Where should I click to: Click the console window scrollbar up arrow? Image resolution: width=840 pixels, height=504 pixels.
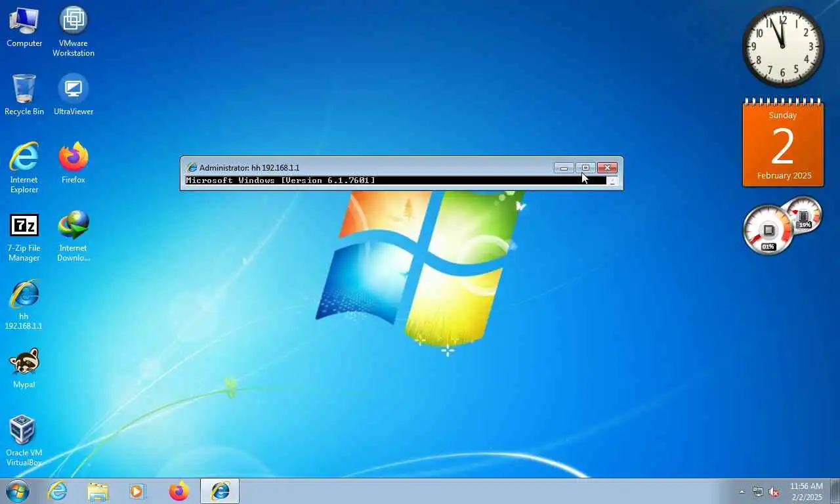point(612,181)
